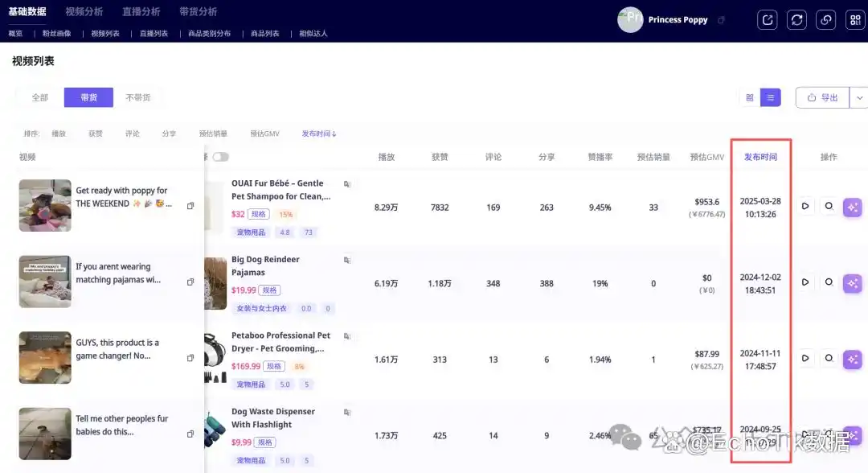Copy the 'Get ready with poppy' video title
The image size is (868, 473).
[x=190, y=206]
